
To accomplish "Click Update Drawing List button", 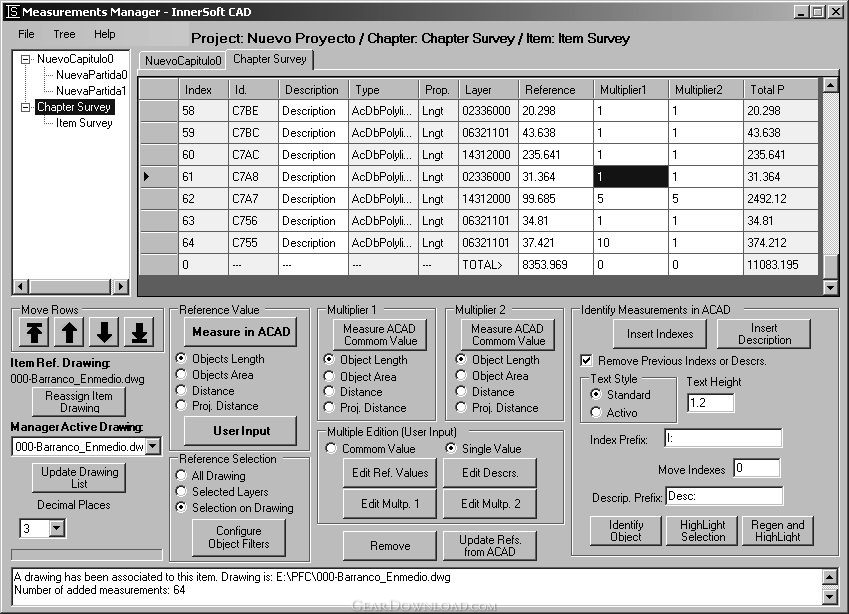I will [79, 478].
